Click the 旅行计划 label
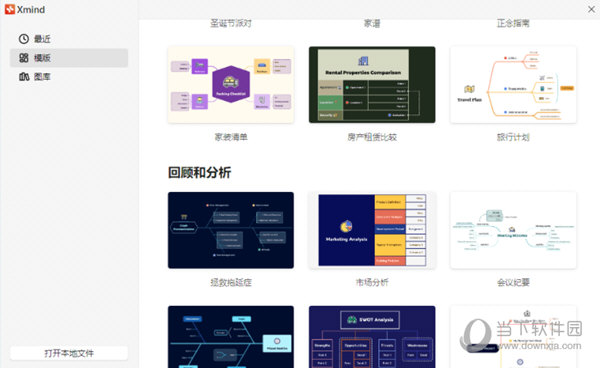 pyautogui.click(x=513, y=137)
